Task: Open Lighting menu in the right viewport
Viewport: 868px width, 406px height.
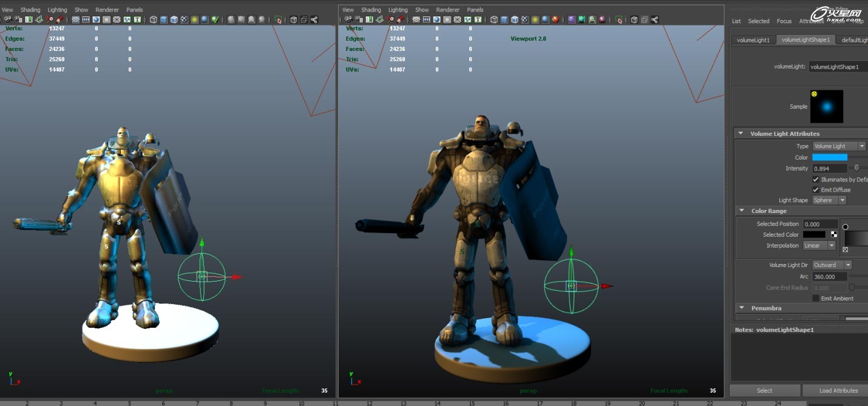Action: coord(398,10)
